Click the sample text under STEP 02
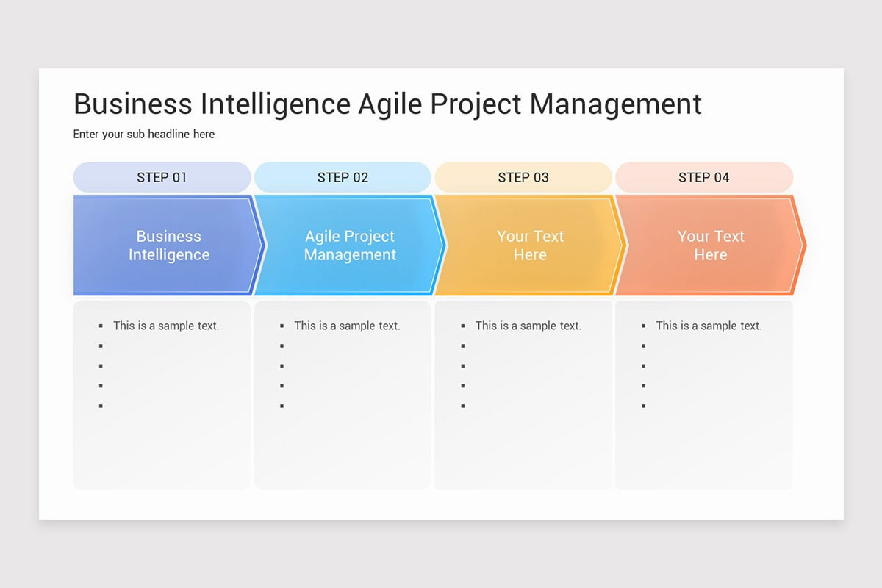 point(347,326)
